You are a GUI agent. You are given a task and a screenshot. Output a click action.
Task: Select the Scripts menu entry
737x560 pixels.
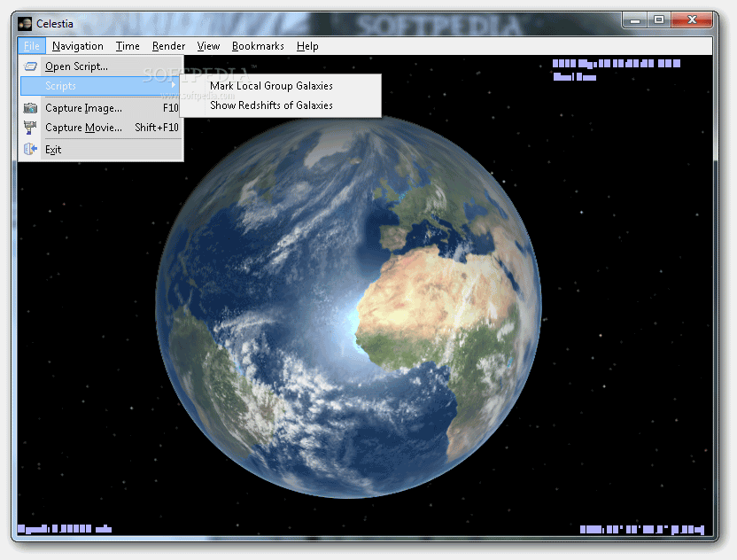point(101,86)
